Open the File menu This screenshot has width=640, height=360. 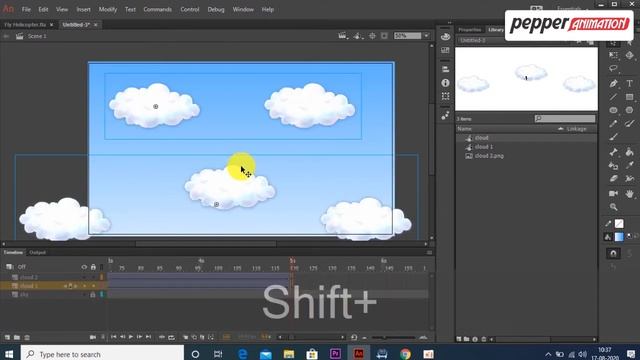click(x=26, y=9)
